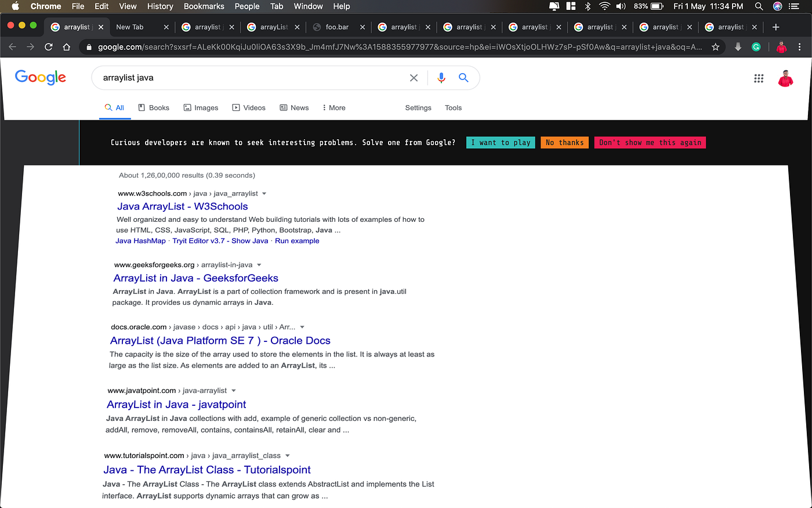Follow the 'Java HashMap' sitelink
The height and width of the screenshot is (508, 812).
[x=140, y=241]
